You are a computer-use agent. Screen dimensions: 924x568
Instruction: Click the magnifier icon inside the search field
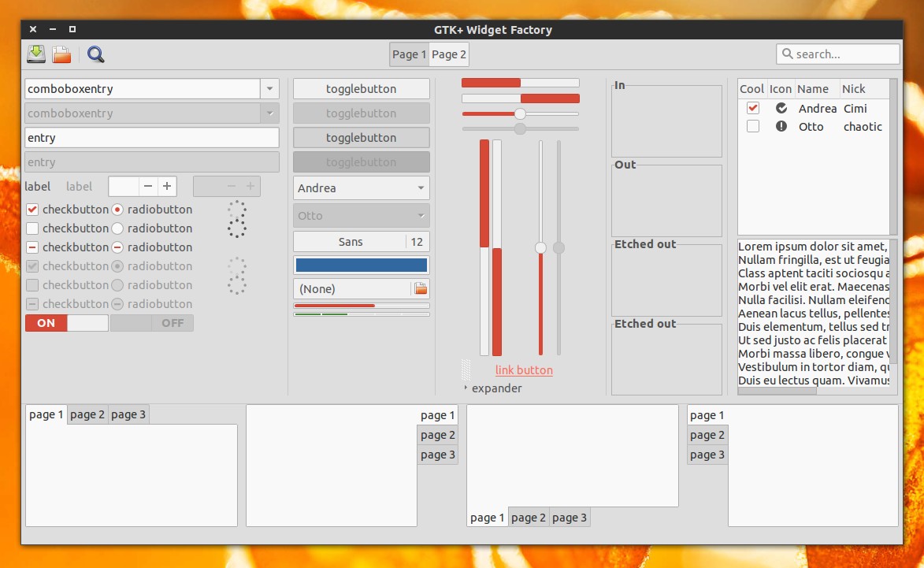[789, 54]
